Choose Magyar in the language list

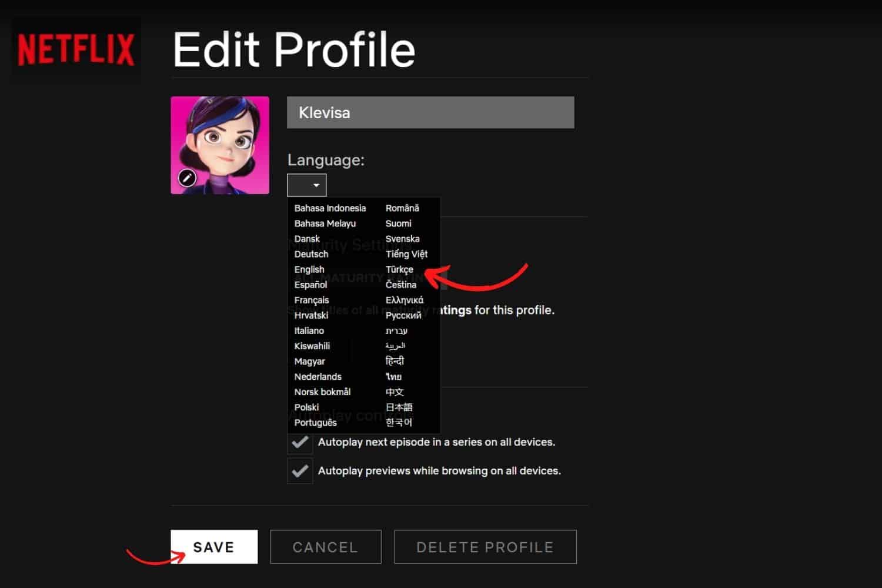pos(309,361)
